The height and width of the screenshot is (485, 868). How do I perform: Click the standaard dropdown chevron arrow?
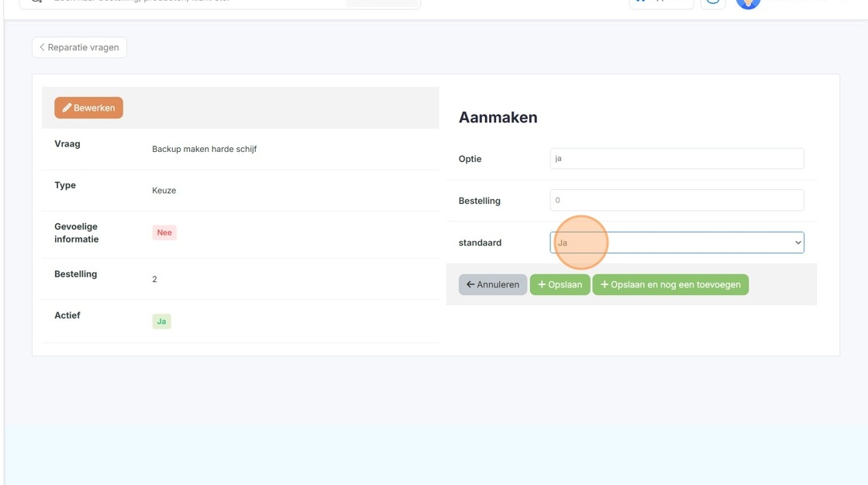797,242
